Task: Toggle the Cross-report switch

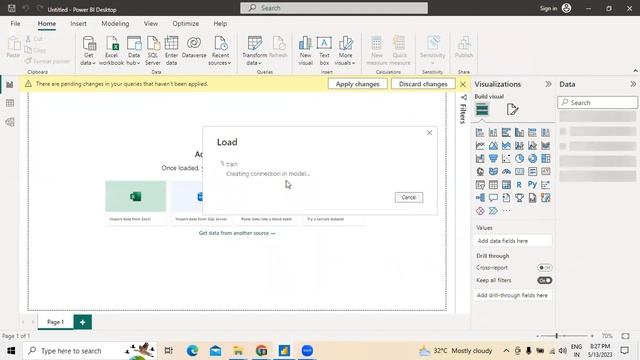Action: coord(544,268)
